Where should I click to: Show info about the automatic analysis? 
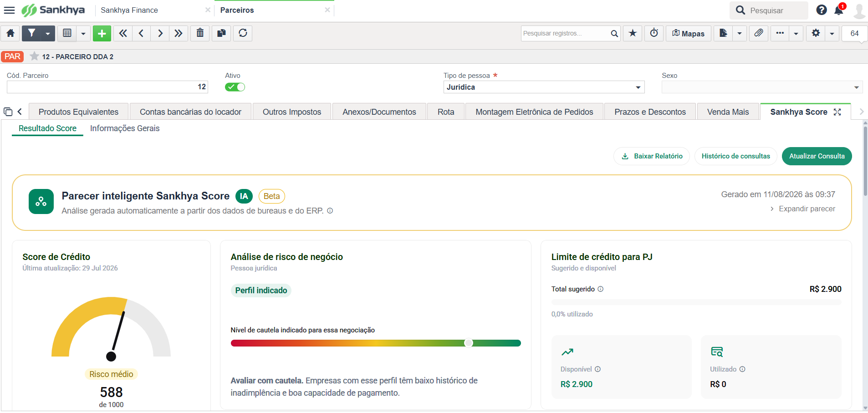[x=330, y=211]
